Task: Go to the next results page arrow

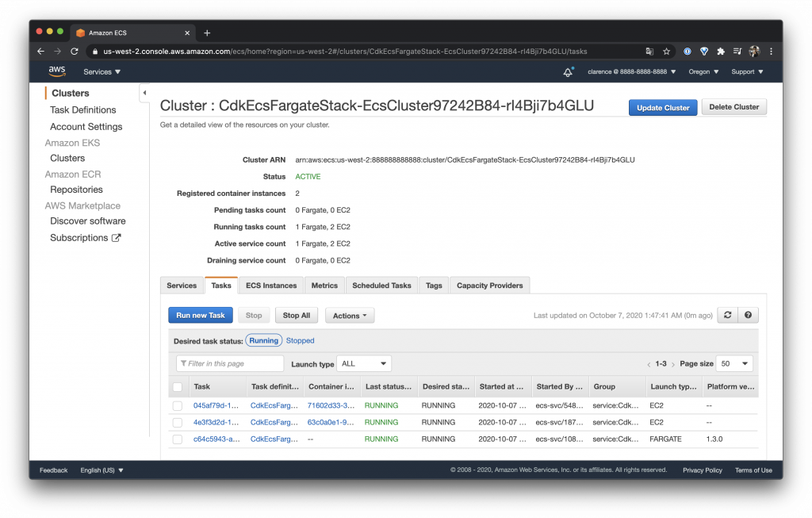Action: point(673,364)
